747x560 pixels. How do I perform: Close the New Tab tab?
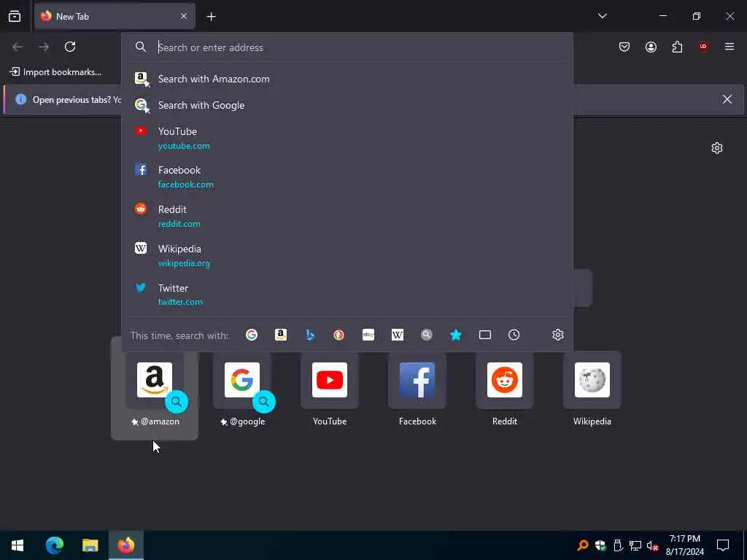coord(184,17)
